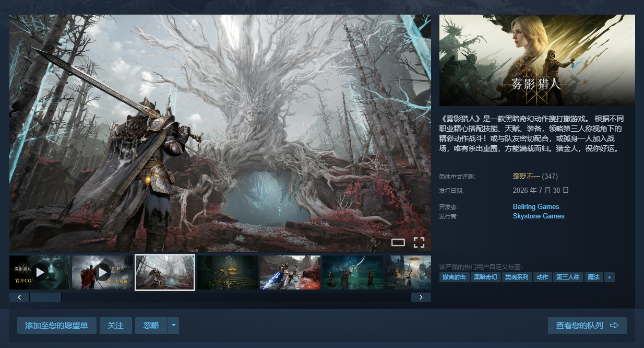This screenshot has height=348, width=644.
Task: Play the 官方CG trailer thumbnail
Action: (x=40, y=272)
